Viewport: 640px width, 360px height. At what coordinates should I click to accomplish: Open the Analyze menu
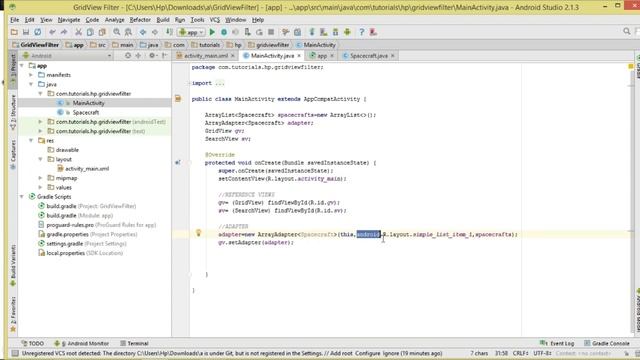[x=115, y=20]
